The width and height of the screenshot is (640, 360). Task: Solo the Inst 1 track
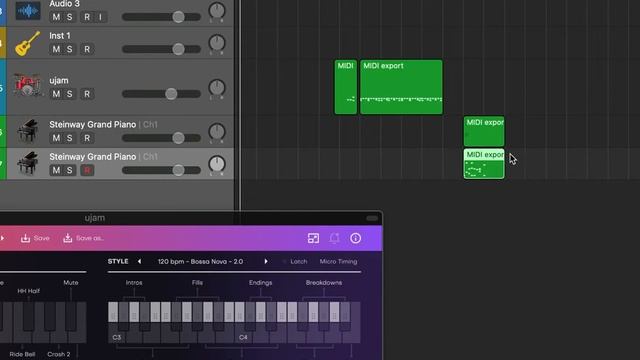pyautogui.click(x=69, y=49)
